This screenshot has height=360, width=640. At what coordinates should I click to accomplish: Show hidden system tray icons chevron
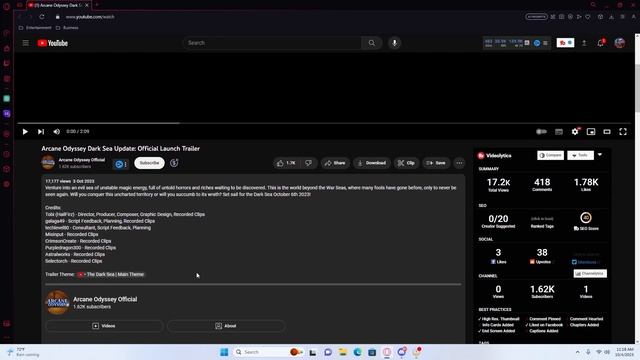(578, 352)
